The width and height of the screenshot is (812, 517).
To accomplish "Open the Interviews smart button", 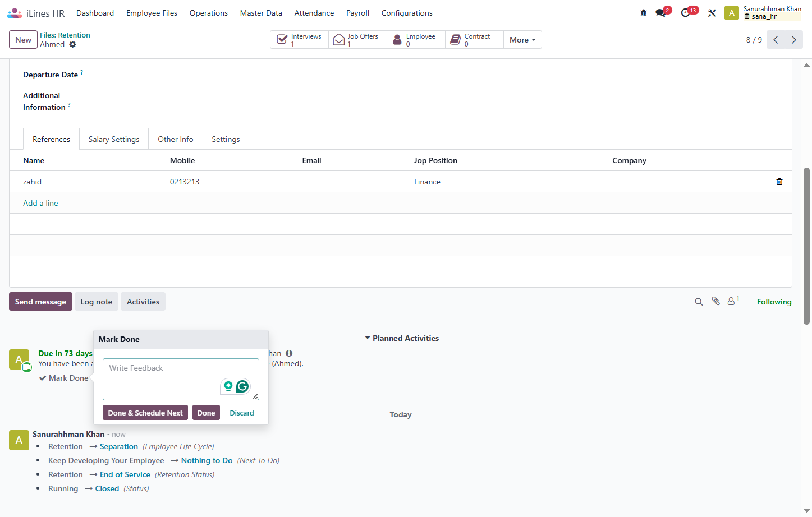I will point(299,40).
